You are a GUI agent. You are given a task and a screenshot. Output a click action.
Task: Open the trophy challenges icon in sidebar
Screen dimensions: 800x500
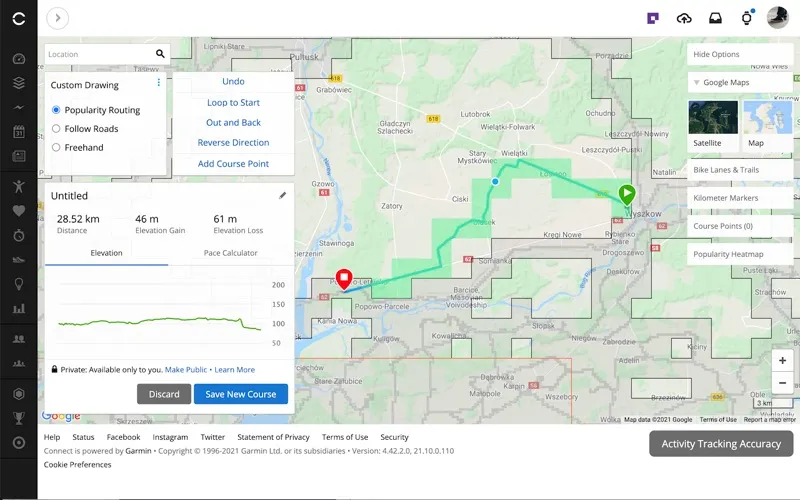(19, 418)
